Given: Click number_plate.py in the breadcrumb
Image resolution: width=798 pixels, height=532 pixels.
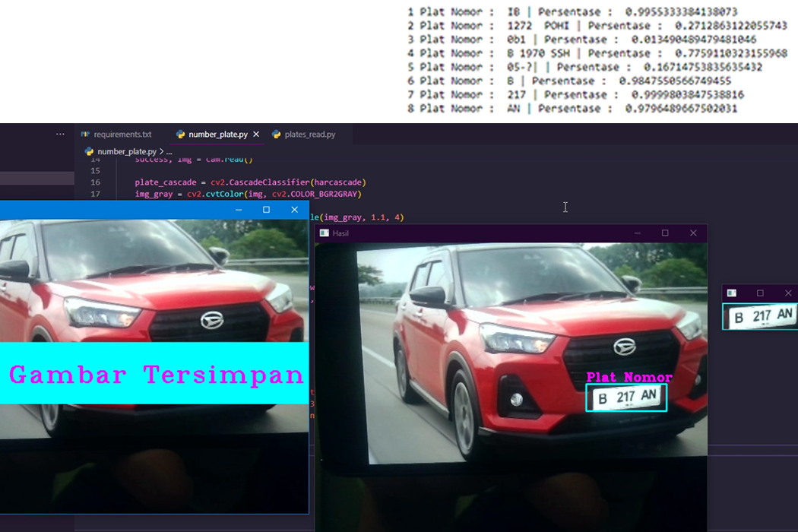Looking at the screenshot, I should (126, 151).
